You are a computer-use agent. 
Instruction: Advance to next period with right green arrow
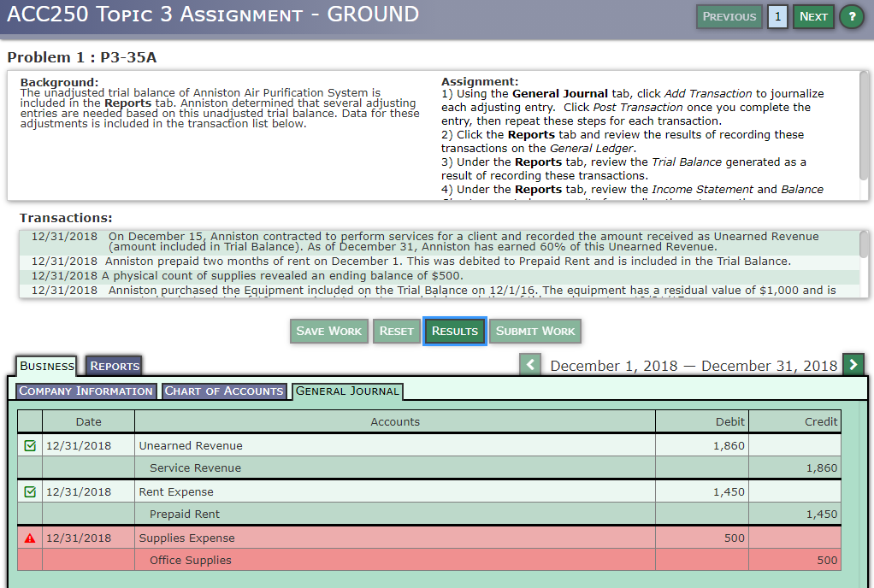[x=853, y=364]
